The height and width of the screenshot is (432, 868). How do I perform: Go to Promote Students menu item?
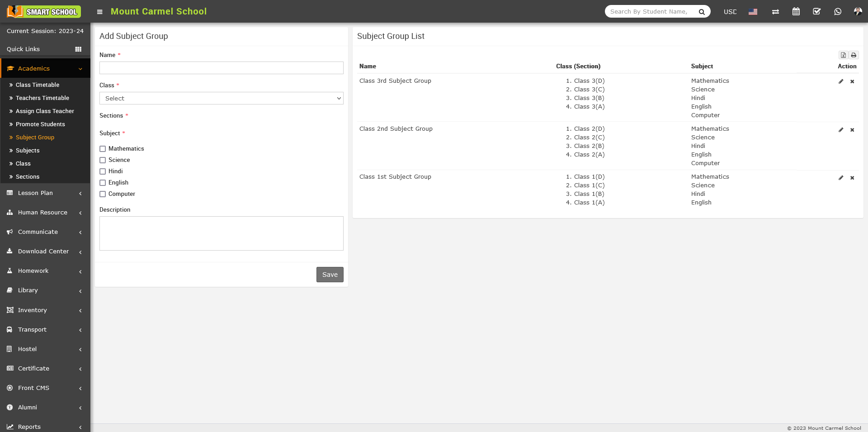coord(40,124)
